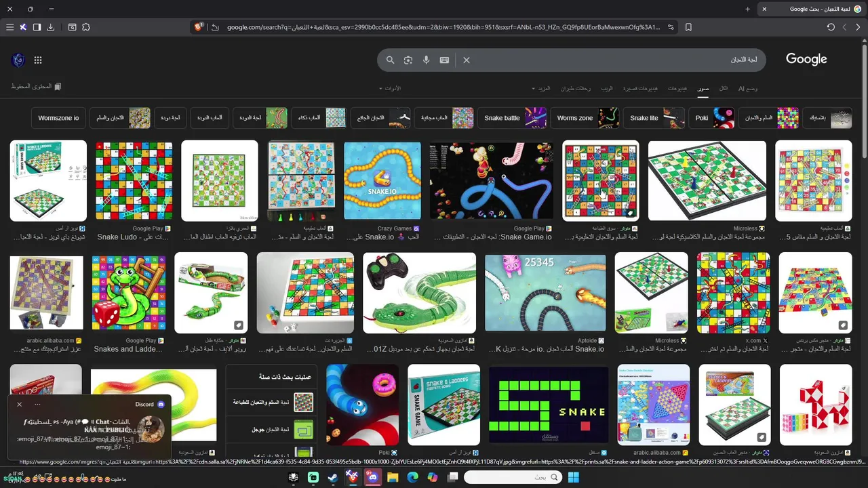Viewport: 868px width, 488px height.
Task: Open the Windows Start menu
Action: point(573,477)
